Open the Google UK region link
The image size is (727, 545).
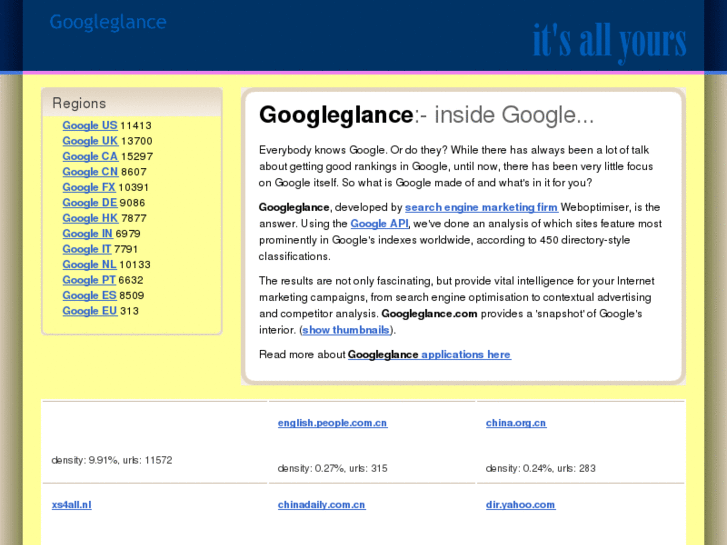click(x=90, y=141)
